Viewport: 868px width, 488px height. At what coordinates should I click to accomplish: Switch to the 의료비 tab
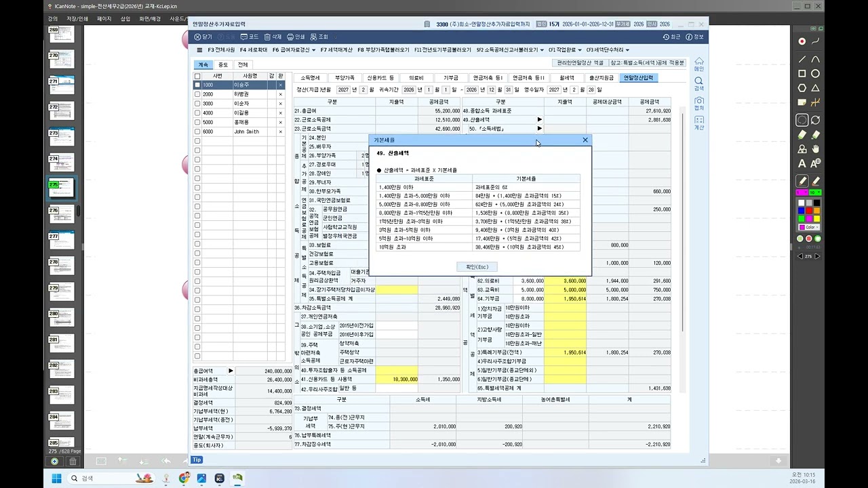(x=416, y=78)
